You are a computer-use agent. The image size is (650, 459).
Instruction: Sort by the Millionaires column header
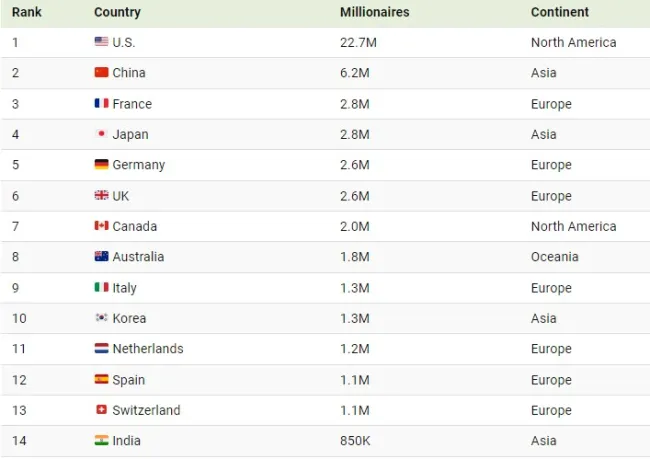pos(375,12)
